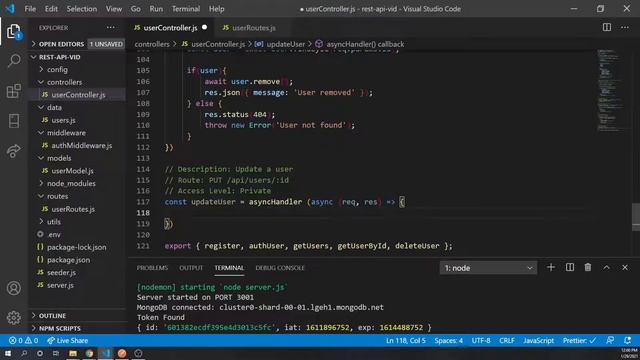Open the Edit menu
The height and width of the screenshot is (360, 640).
(x=51, y=9)
